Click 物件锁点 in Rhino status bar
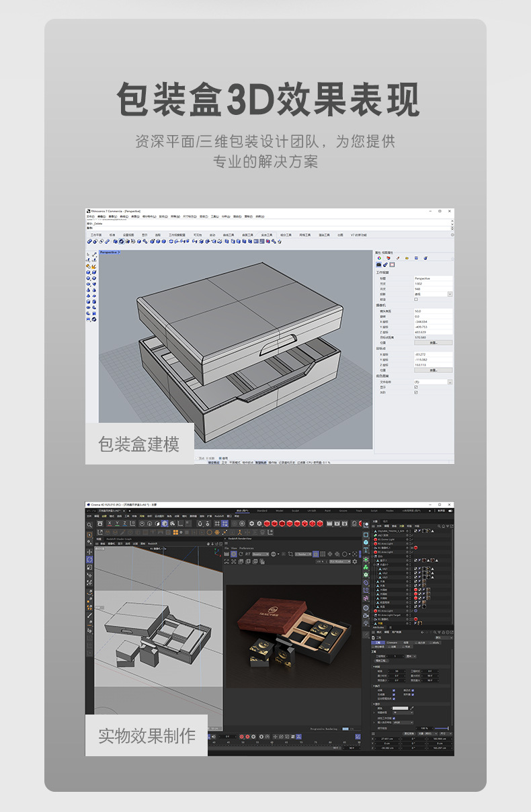 tap(247, 462)
